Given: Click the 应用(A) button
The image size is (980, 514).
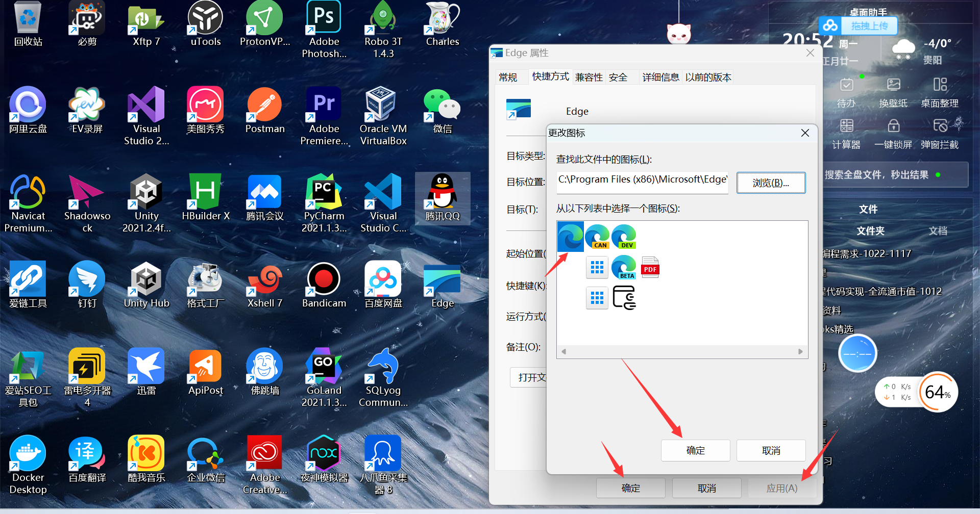Looking at the screenshot, I should (x=782, y=487).
